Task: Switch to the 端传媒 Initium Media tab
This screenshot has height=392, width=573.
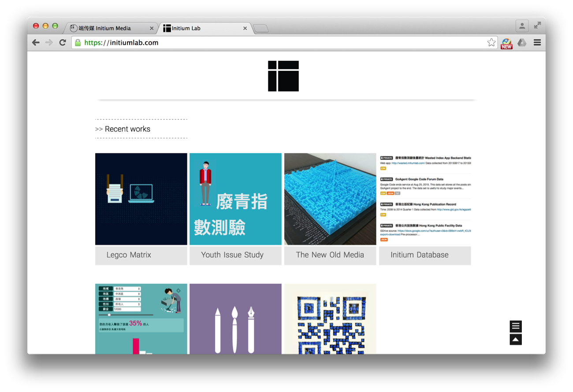Action: [110, 28]
